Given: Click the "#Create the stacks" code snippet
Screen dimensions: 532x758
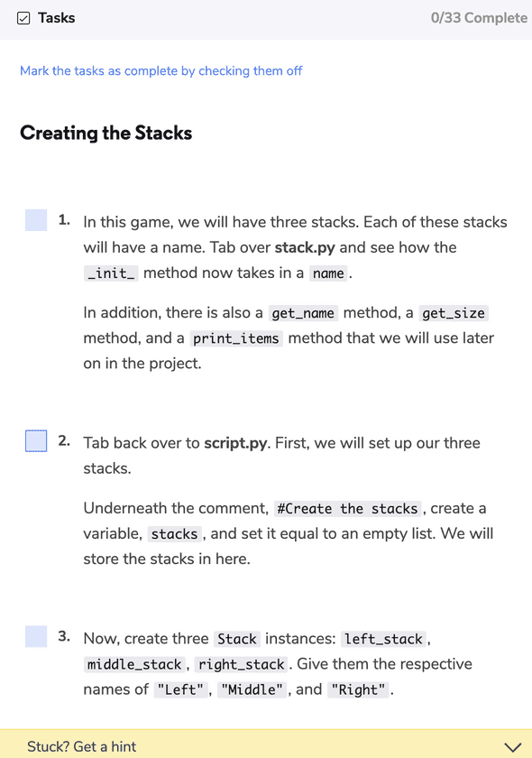Looking at the screenshot, I should 347,509.
